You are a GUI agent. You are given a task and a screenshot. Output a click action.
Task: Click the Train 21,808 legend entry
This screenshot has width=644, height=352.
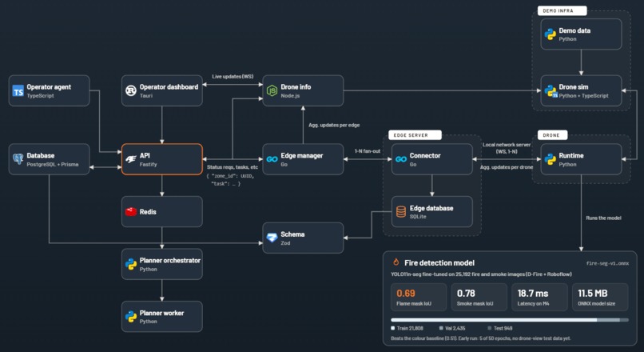coord(407,328)
